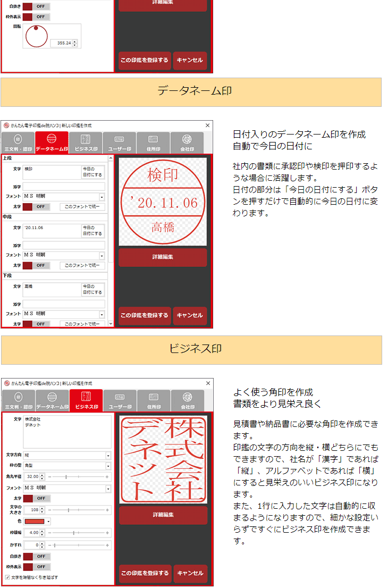This screenshot has width=388, height=588.
Task: Click 三文判・認印 tab icon in the データネーム印 window
Action: [x=18, y=139]
